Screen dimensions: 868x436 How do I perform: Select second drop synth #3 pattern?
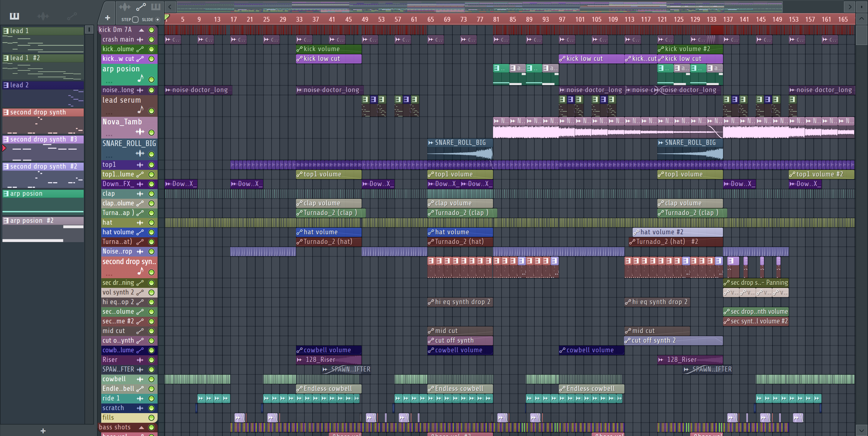43,148
